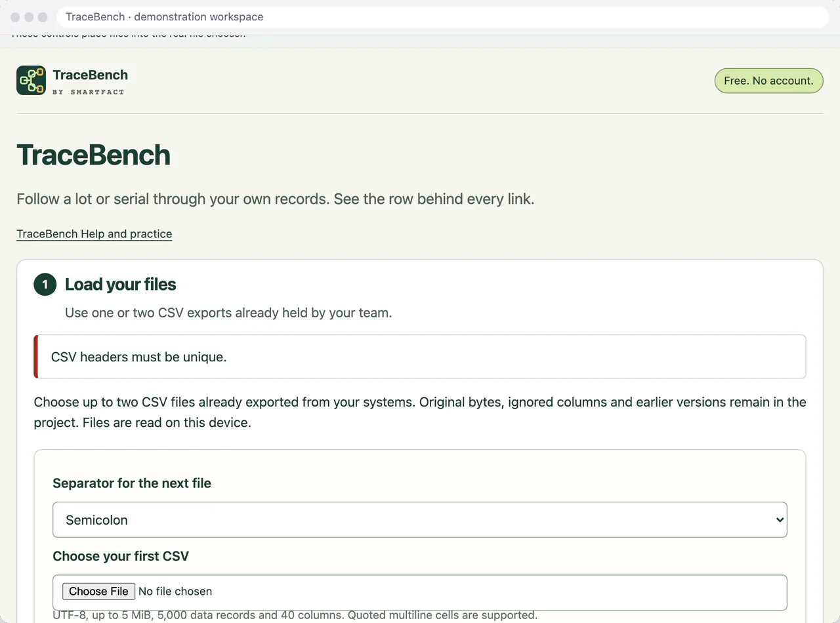840x623 pixels.
Task: Open the Separator dropdown chevron arrow
Action: click(780, 520)
